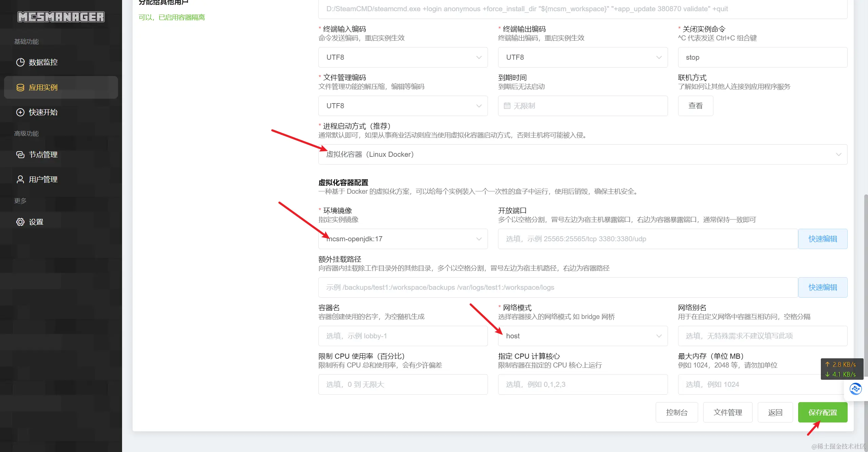868x452 pixels.
Task: Open the 网络模式 host dropdown
Action: click(x=583, y=336)
